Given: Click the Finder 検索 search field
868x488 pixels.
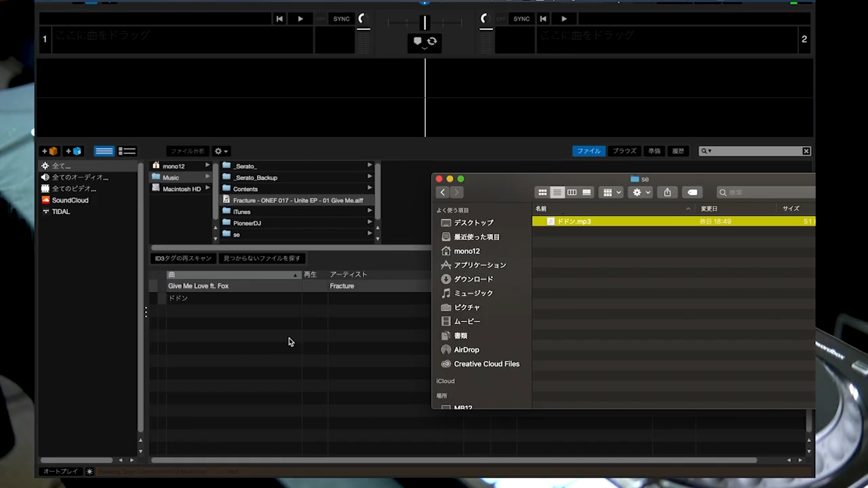Looking at the screenshot, I should (766, 192).
